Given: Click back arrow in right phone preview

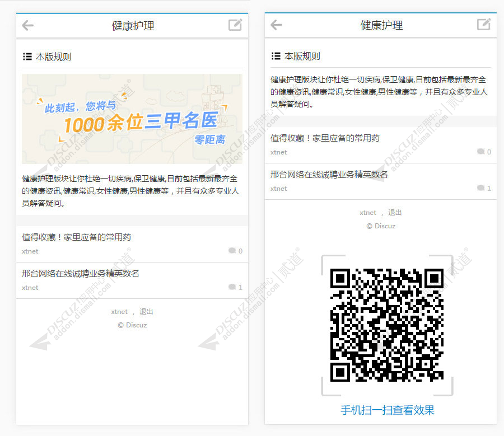Looking at the screenshot, I should tap(277, 25).
